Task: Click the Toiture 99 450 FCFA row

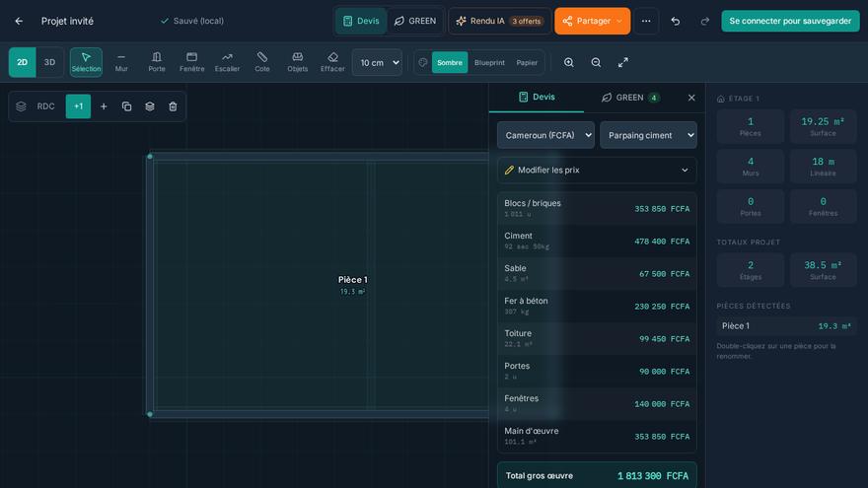Action: pos(597,338)
